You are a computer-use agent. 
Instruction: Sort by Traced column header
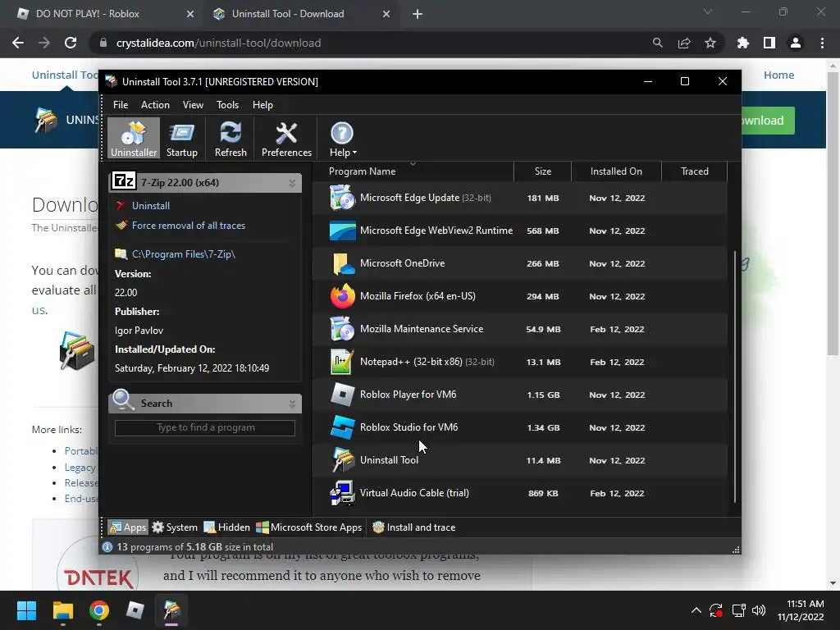point(694,171)
